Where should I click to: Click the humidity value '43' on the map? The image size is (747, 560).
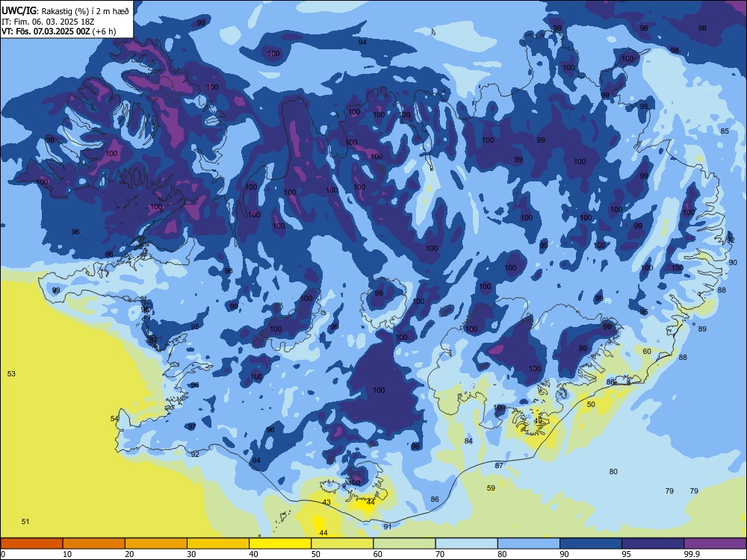point(326,503)
